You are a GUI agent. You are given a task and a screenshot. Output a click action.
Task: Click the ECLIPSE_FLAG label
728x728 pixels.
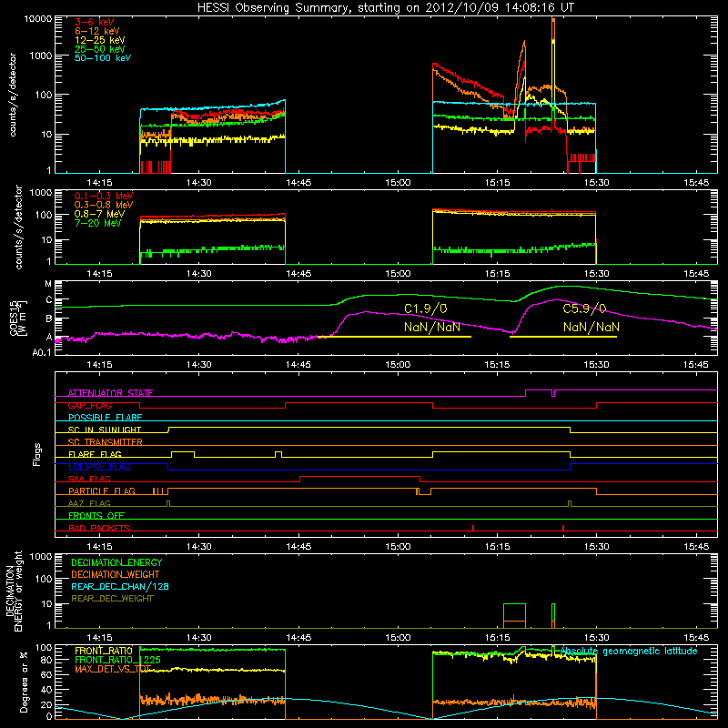click(99, 467)
